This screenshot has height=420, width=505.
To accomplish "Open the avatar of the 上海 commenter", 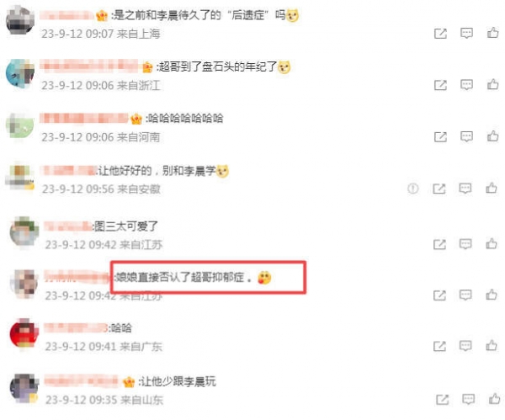I will (20, 20).
